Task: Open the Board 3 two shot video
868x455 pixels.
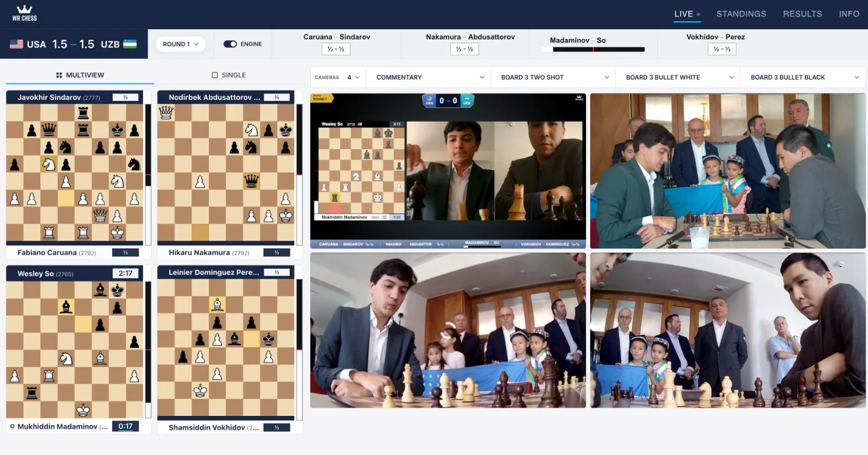Action: (728, 170)
